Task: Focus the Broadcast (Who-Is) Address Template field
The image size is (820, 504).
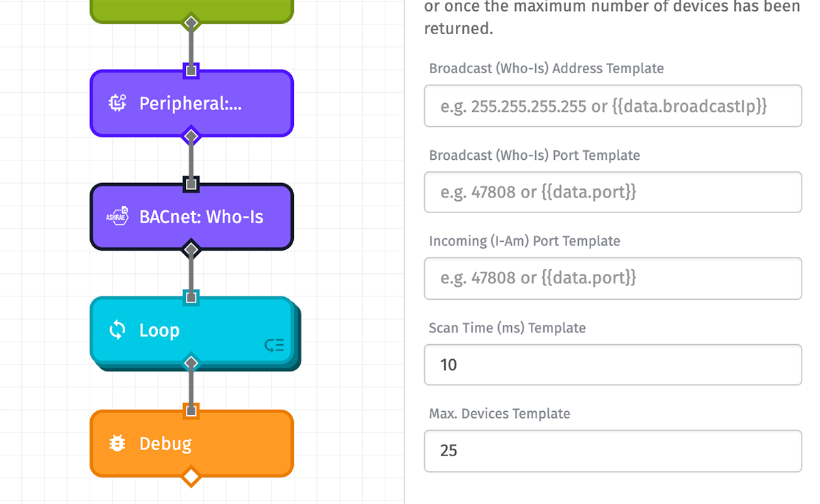Action: [x=613, y=106]
